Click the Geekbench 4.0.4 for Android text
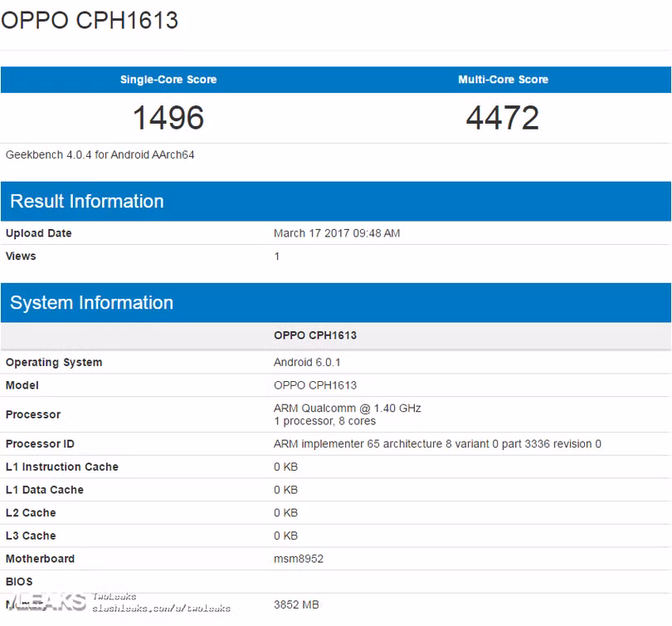Screen dimensions: 672x626 pos(100,154)
